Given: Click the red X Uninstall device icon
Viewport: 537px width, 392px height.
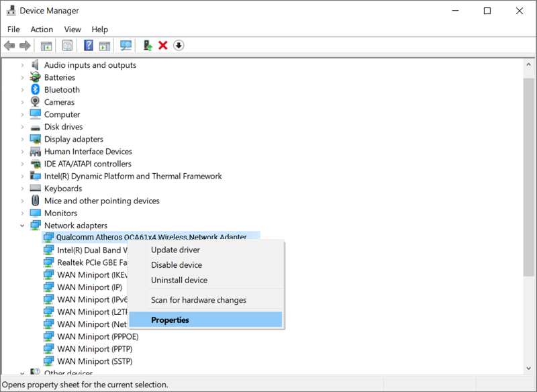Looking at the screenshot, I should pos(163,46).
